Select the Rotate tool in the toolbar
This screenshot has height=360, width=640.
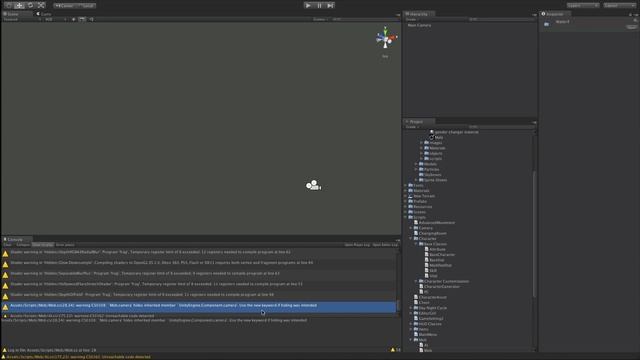click(x=30, y=5)
